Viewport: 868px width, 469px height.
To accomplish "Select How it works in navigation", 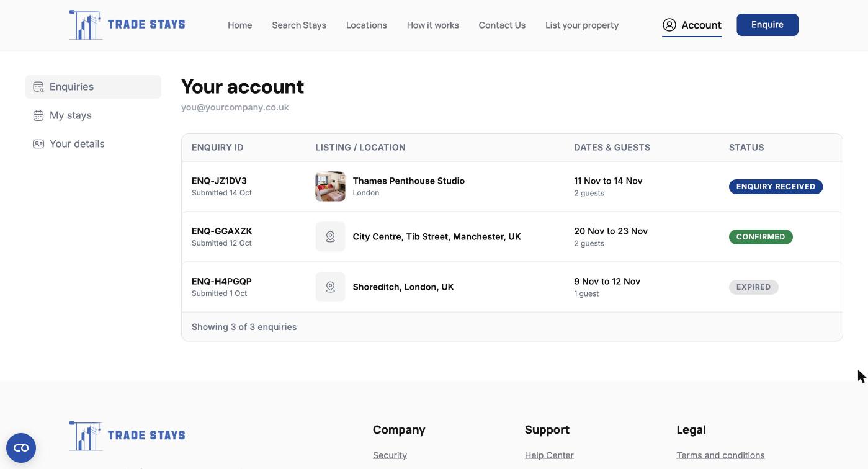I will (x=433, y=25).
